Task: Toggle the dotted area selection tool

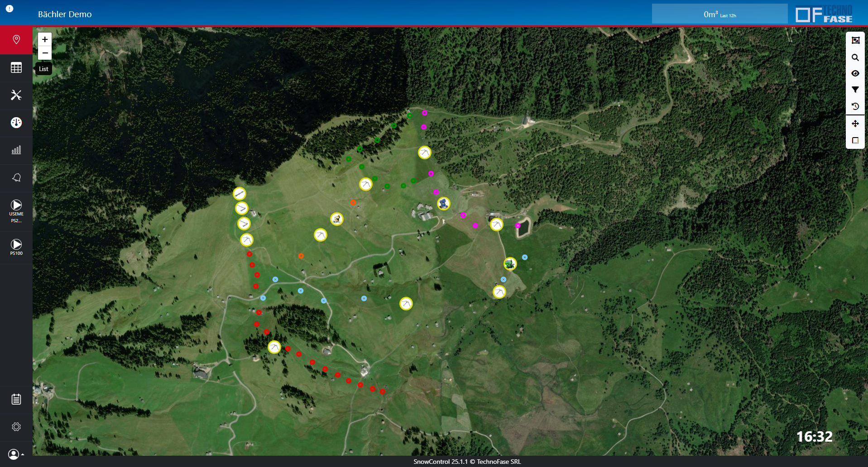Action: pos(855,140)
